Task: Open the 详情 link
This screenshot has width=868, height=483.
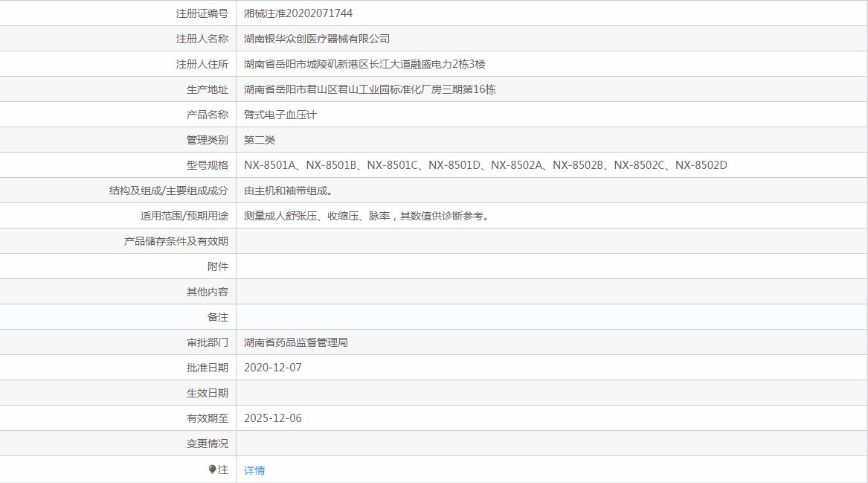Action: (x=254, y=470)
